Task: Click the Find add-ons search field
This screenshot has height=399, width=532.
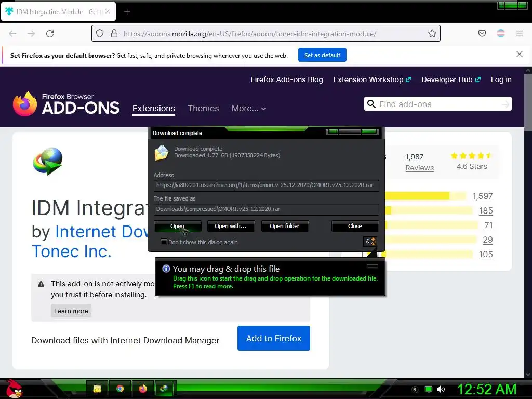Action: point(437,104)
